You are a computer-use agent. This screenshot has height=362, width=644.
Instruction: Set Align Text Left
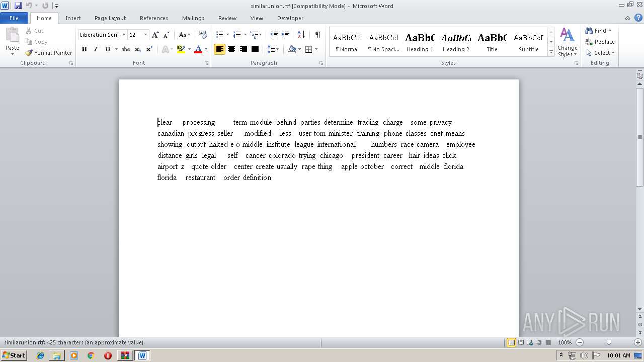point(219,49)
